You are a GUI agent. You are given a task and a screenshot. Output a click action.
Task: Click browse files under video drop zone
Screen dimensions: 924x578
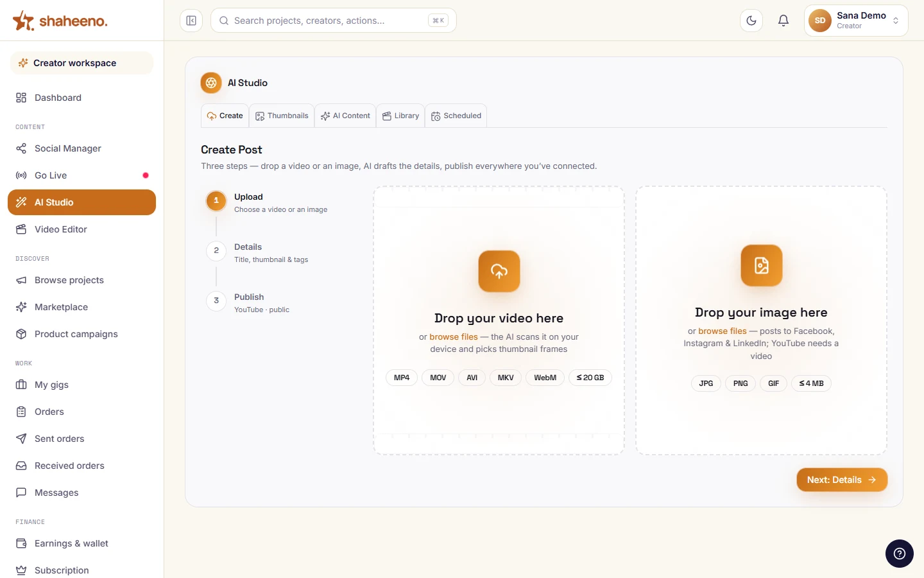tap(454, 337)
